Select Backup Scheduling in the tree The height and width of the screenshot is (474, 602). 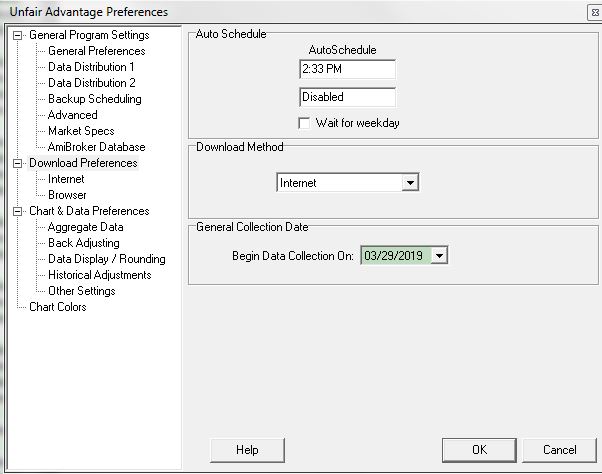94,99
